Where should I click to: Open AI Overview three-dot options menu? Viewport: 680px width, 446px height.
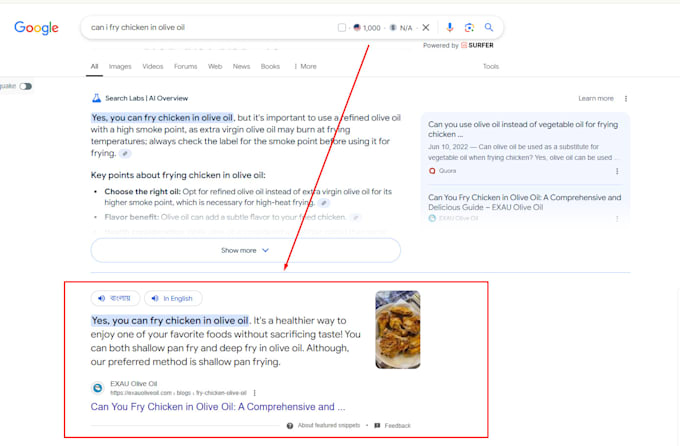pos(626,98)
